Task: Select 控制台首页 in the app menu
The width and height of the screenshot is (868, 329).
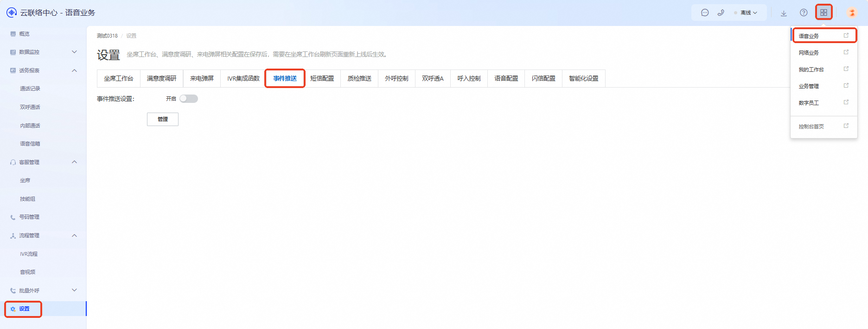Action: point(824,126)
